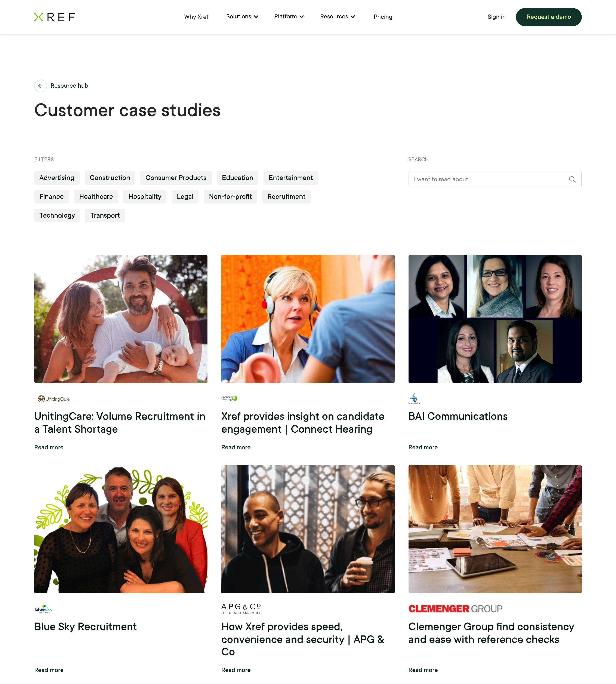Expand the Resources dropdown menu
This screenshot has width=616, height=684.
pos(338,17)
